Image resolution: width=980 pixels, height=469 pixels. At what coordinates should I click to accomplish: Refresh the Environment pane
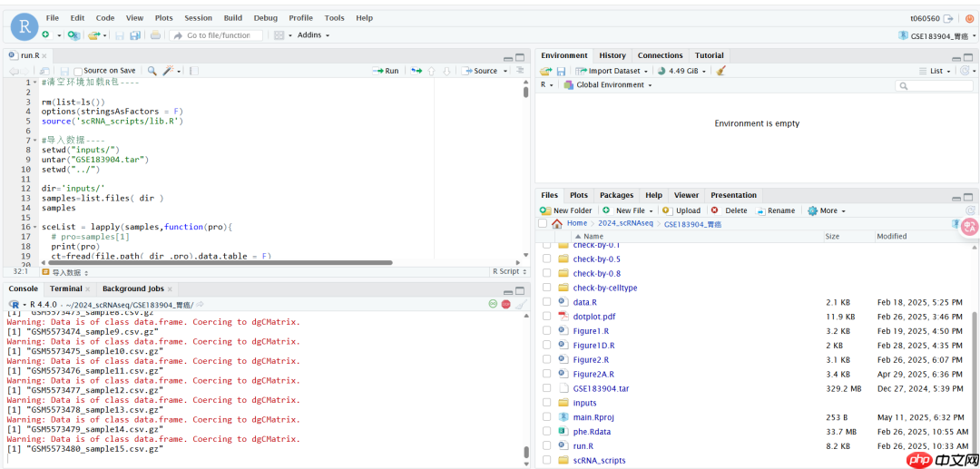965,71
